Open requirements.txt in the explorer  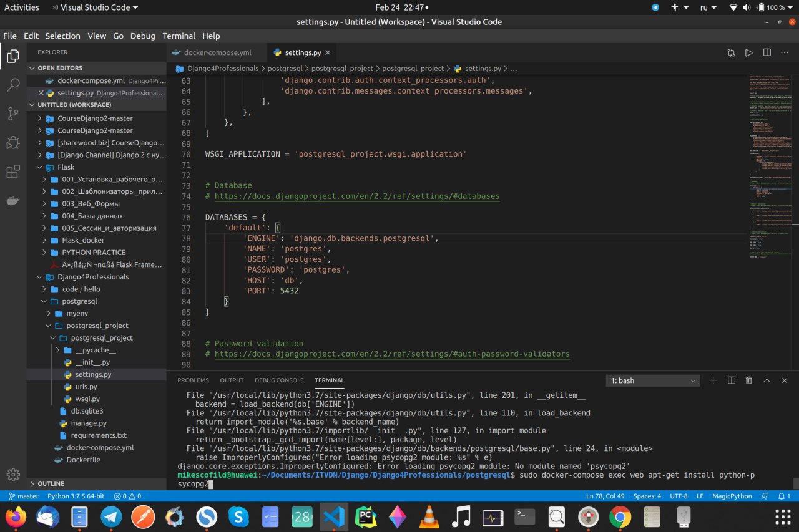tap(97, 435)
